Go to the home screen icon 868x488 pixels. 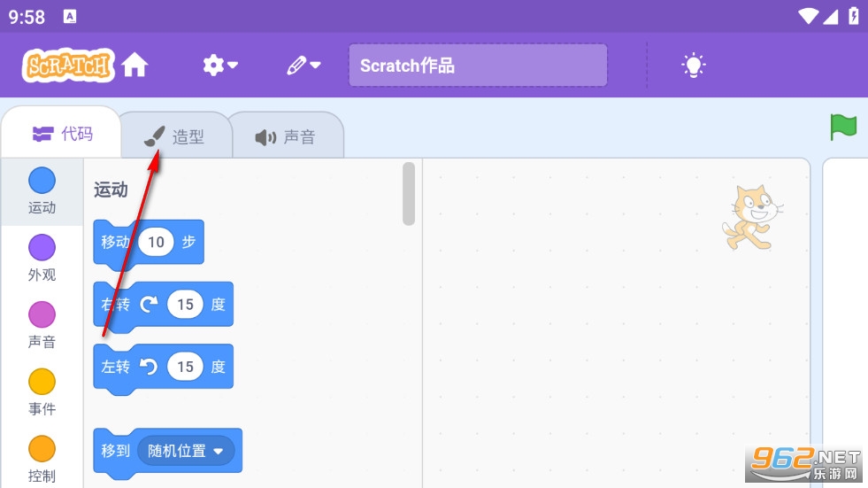(x=134, y=66)
